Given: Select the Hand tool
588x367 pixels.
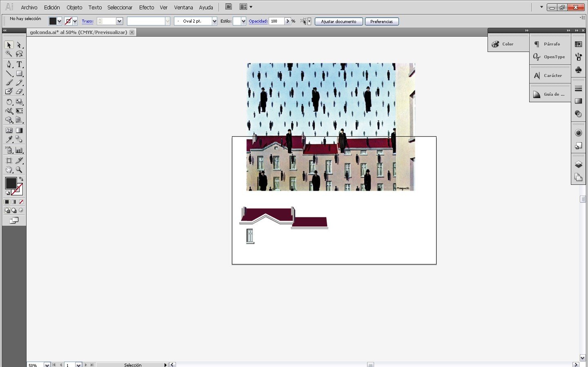Looking at the screenshot, I should [9, 170].
